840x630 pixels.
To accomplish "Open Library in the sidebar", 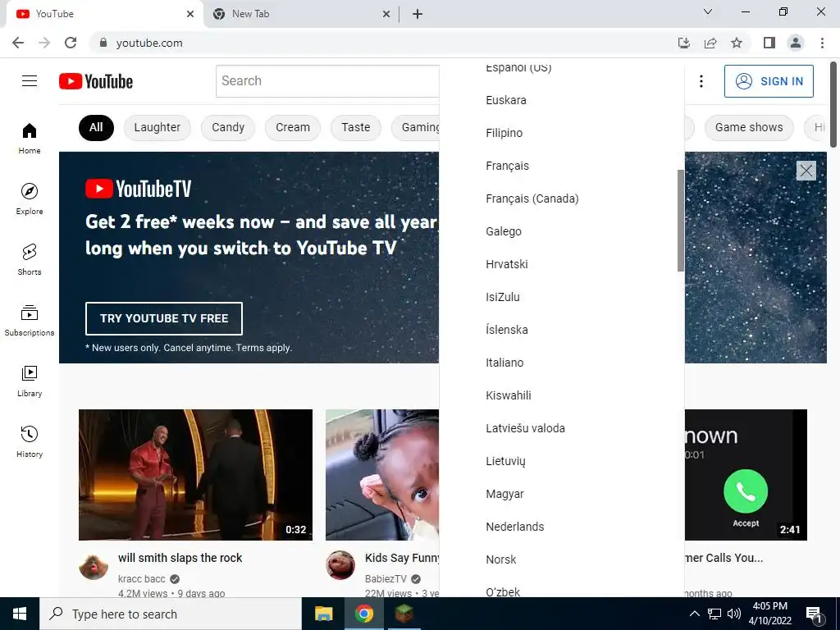I will [30, 381].
